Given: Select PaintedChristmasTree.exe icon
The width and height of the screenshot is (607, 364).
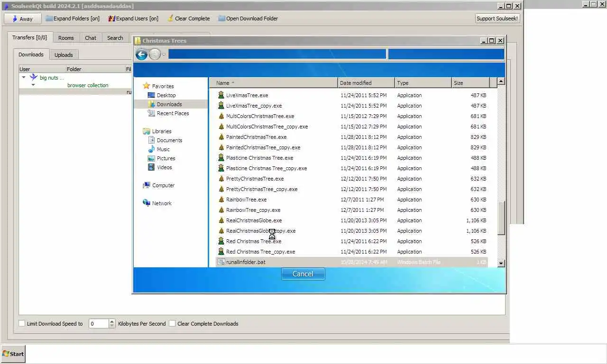Looking at the screenshot, I should [x=221, y=137].
